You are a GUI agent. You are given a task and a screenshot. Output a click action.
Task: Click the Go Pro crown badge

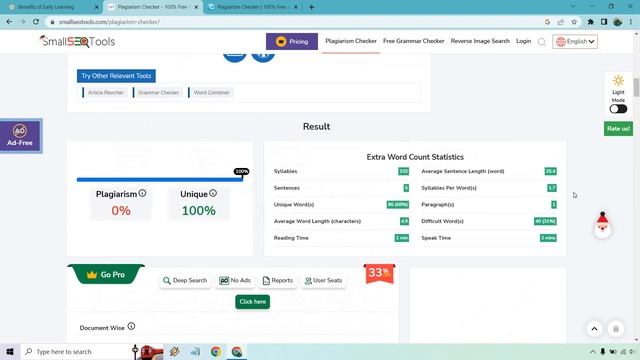tap(106, 274)
